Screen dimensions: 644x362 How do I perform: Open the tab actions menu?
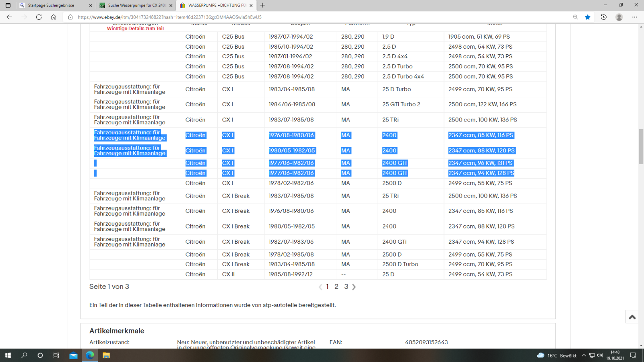coord(8,5)
